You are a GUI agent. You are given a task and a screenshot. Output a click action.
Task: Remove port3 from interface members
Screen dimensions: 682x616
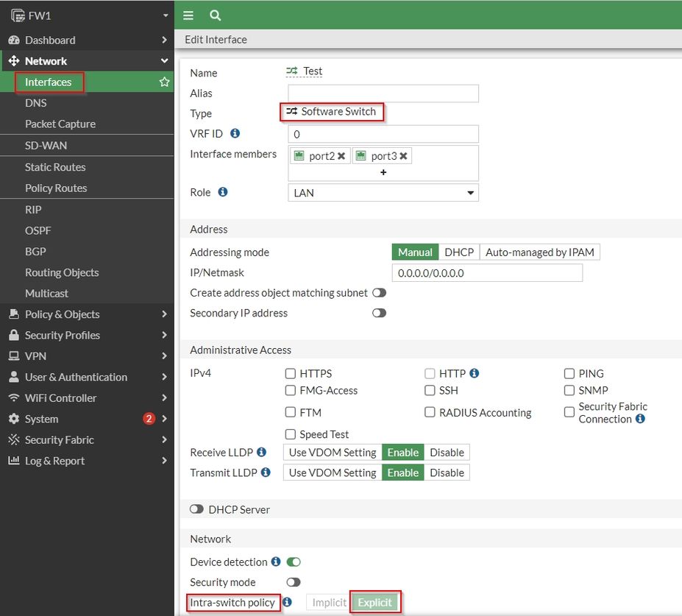click(x=403, y=156)
